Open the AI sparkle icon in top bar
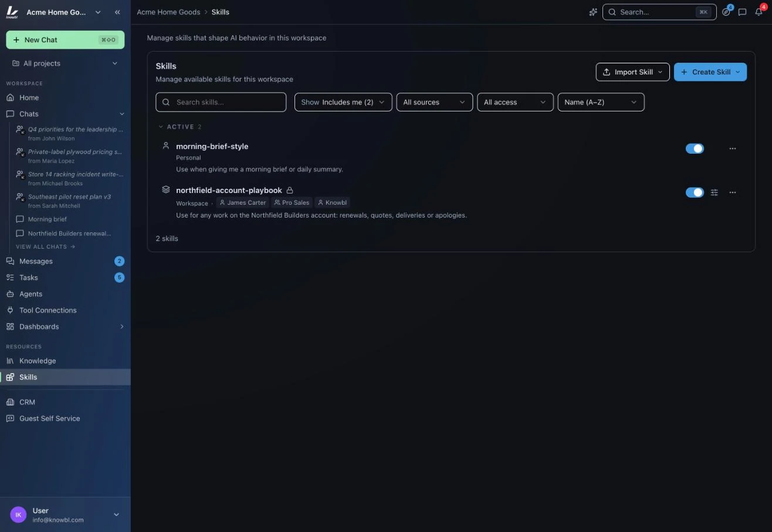772x532 pixels. [593, 12]
